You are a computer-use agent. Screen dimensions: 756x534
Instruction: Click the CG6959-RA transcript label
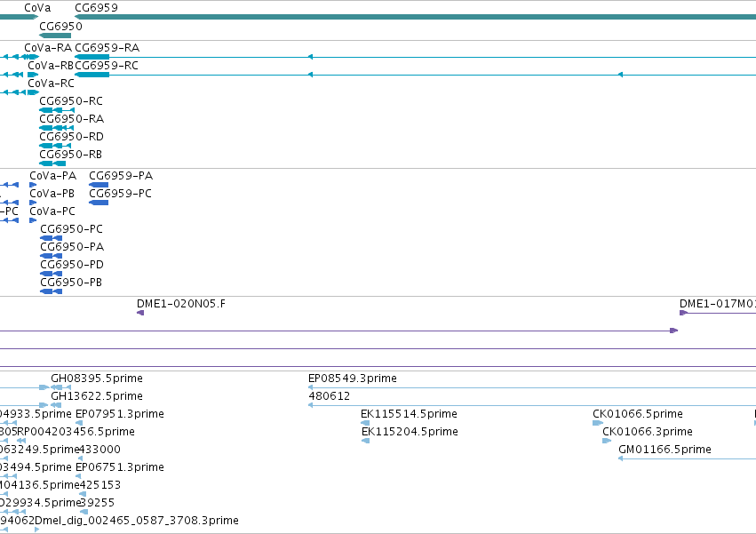pos(107,48)
